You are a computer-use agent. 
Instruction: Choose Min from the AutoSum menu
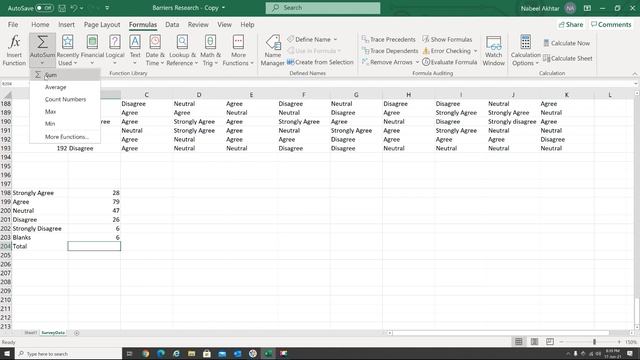[65, 124]
